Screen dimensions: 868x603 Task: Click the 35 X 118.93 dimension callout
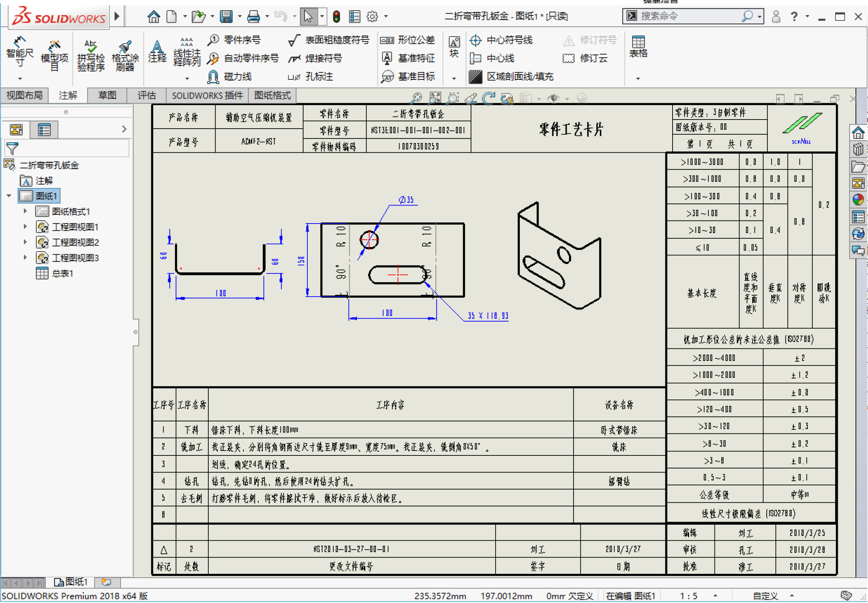click(x=488, y=315)
